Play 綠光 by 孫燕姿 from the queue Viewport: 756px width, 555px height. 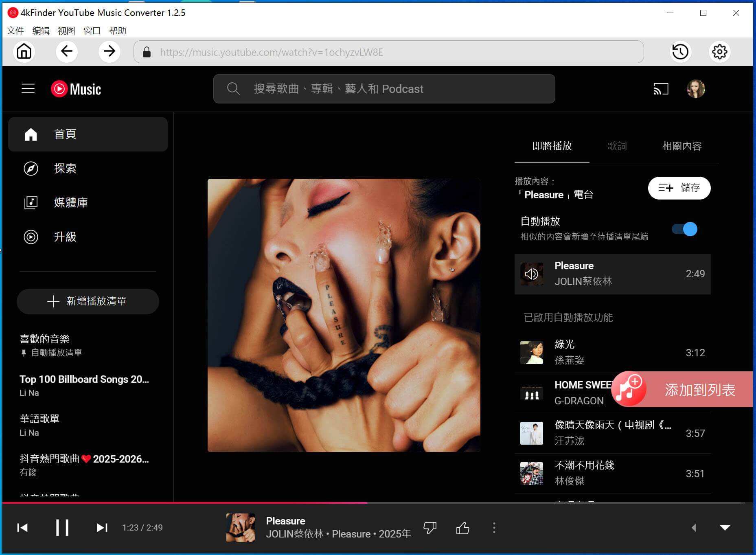point(613,353)
